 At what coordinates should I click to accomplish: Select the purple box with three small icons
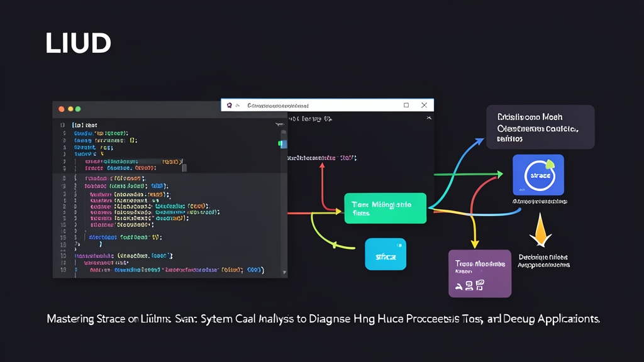pos(480,273)
